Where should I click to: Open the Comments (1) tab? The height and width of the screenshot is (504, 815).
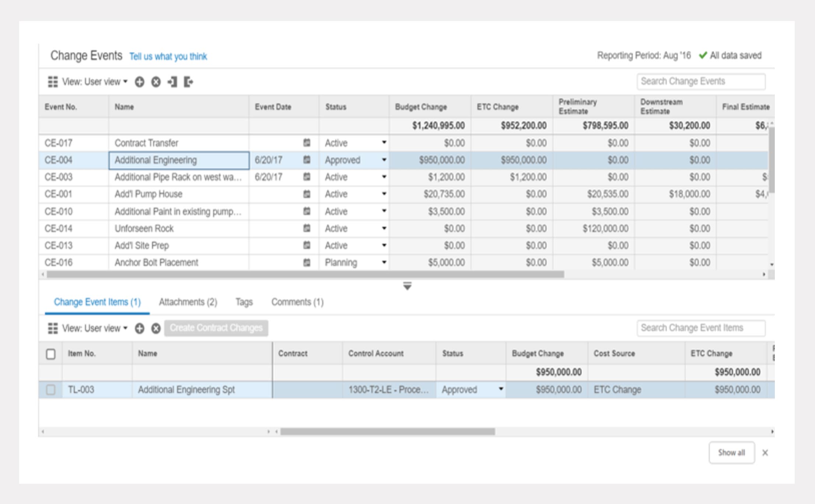point(297,302)
